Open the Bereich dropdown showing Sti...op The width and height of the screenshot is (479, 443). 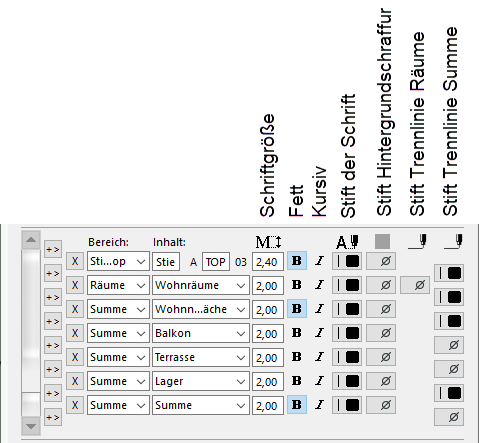(118, 262)
